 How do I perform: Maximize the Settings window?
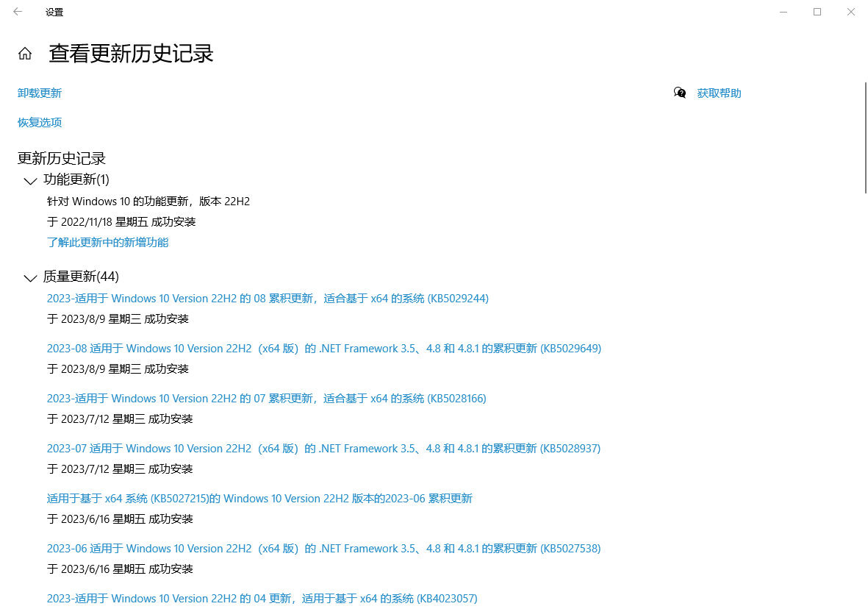coord(817,12)
